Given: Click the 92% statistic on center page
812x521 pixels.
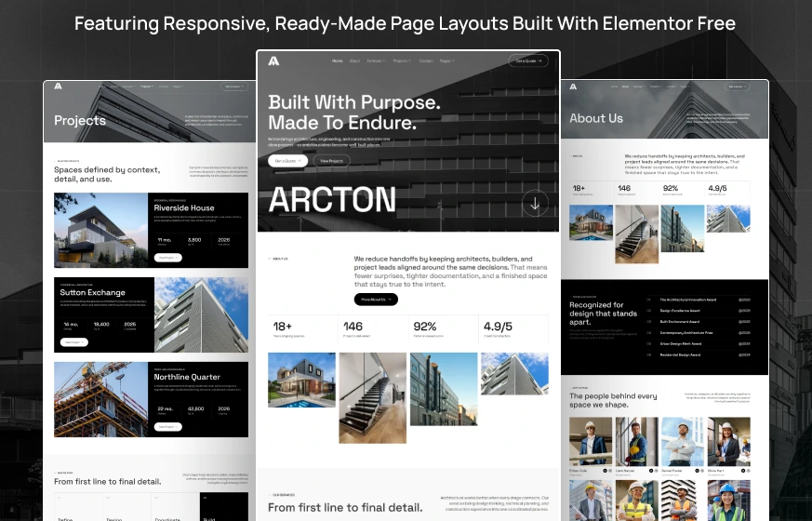Looking at the screenshot, I should click(x=425, y=327).
